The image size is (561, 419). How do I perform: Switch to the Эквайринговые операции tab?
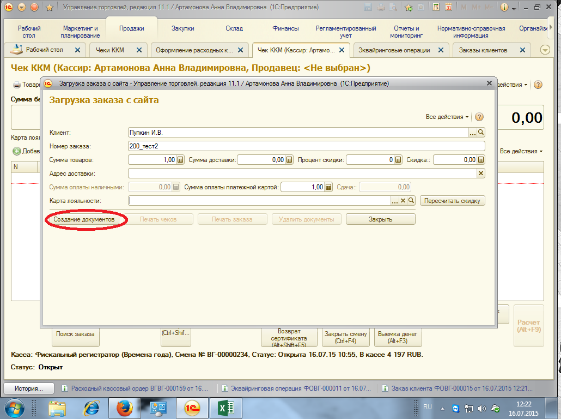click(x=394, y=50)
